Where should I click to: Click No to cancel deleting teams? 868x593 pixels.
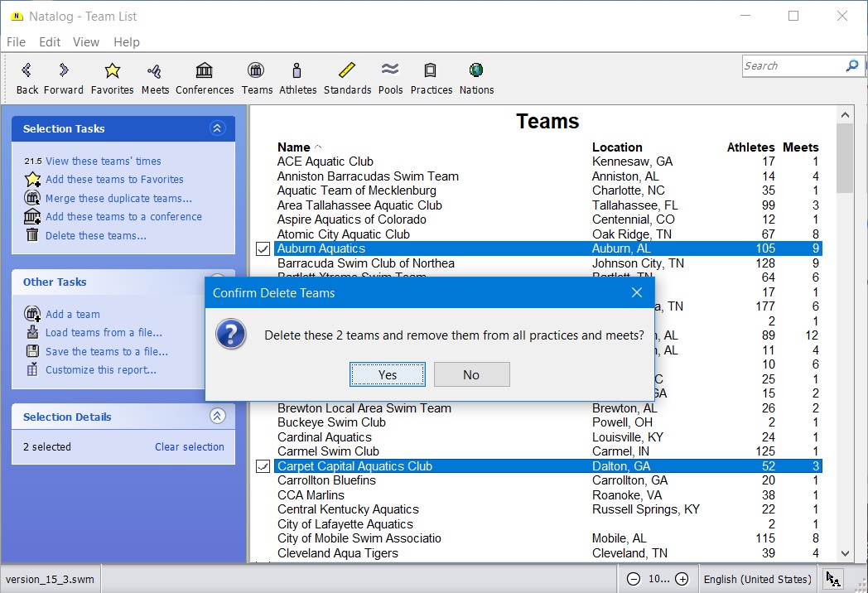pos(471,374)
